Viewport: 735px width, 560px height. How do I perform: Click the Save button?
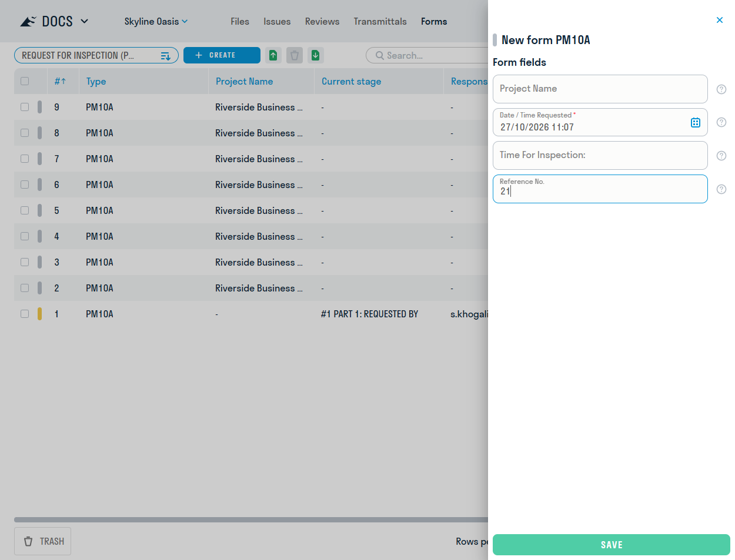point(612,545)
